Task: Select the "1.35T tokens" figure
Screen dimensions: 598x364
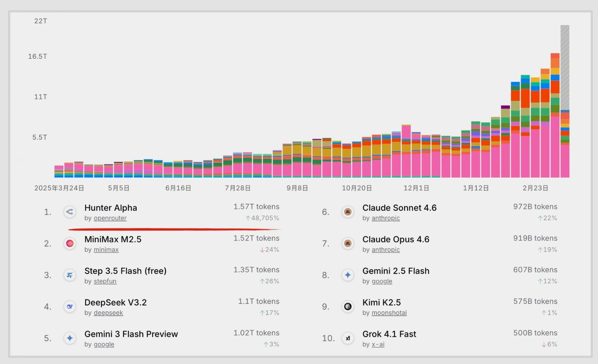Action: coord(256,270)
